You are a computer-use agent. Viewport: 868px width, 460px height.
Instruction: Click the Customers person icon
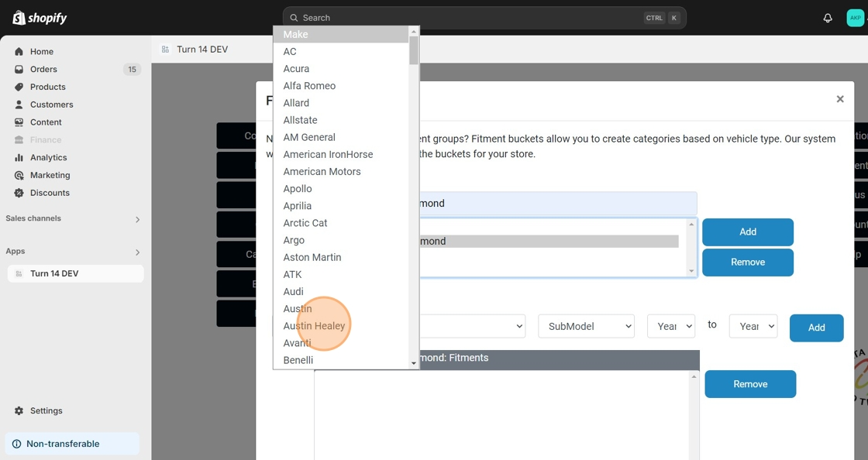[x=19, y=105]
